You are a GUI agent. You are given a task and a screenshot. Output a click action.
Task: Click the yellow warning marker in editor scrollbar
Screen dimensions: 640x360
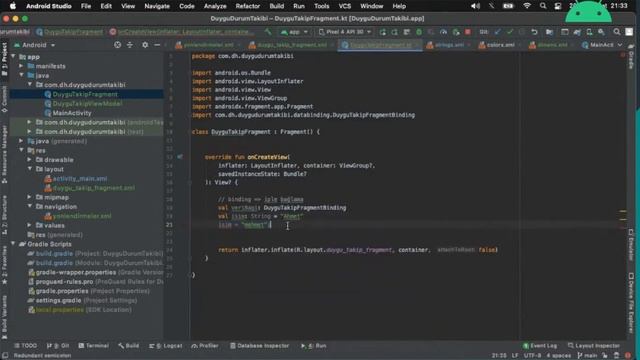[622, 211]
